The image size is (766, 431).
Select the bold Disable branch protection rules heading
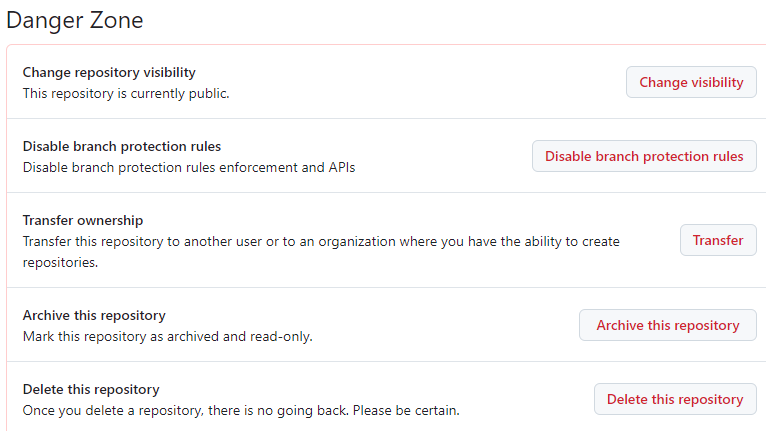click(x=122, y=146)
